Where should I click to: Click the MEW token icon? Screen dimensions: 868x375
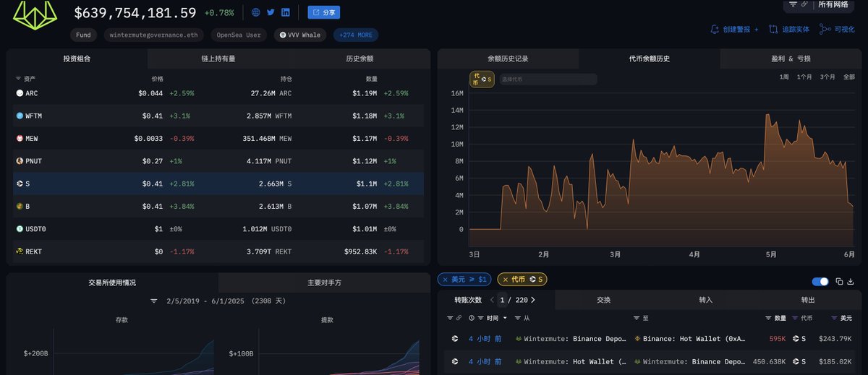pyautogui.click(x=20, y=138)
